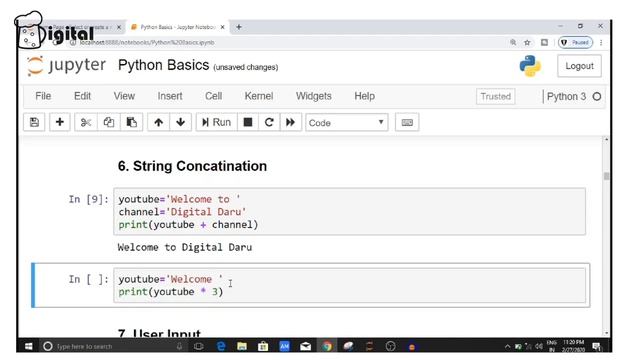Click the output text Welcome to Digital Daru
The image size is (640, 360).
pos(184,247)
